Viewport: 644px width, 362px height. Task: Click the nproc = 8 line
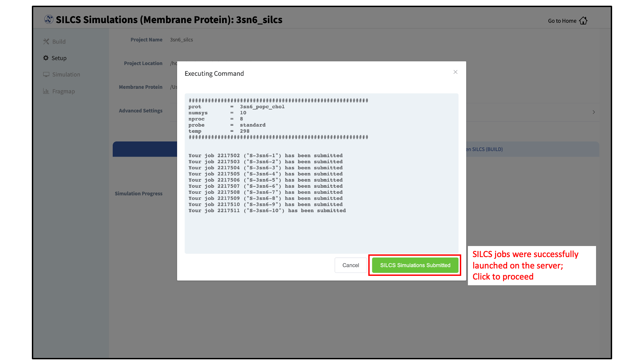tap(216, 119)
